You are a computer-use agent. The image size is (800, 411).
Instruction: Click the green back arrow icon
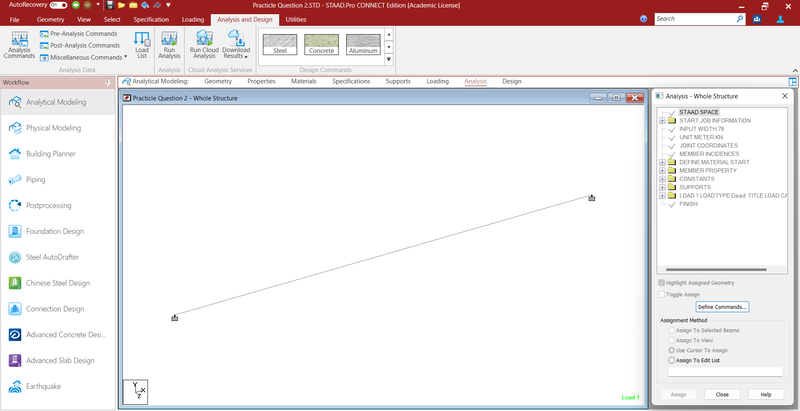(76, 5)
